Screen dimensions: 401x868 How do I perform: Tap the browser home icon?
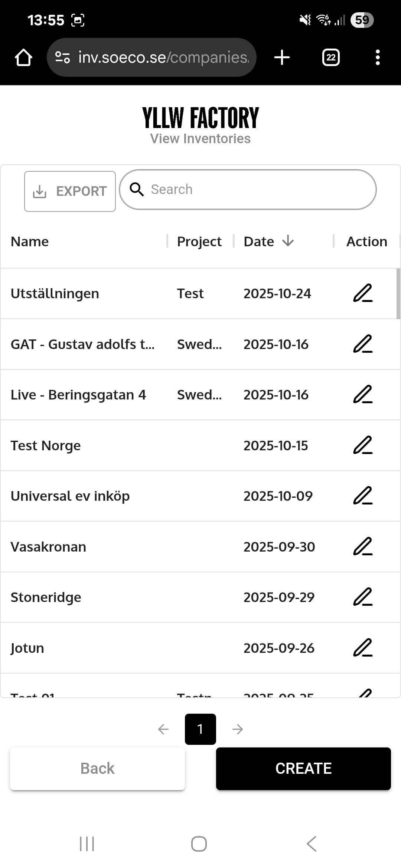coord(23,57)
